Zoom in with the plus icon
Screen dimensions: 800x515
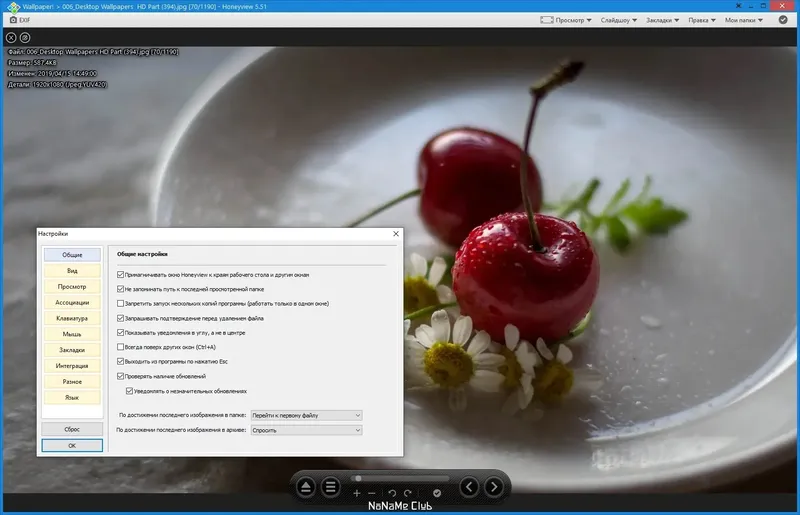(x=357, y=493)
